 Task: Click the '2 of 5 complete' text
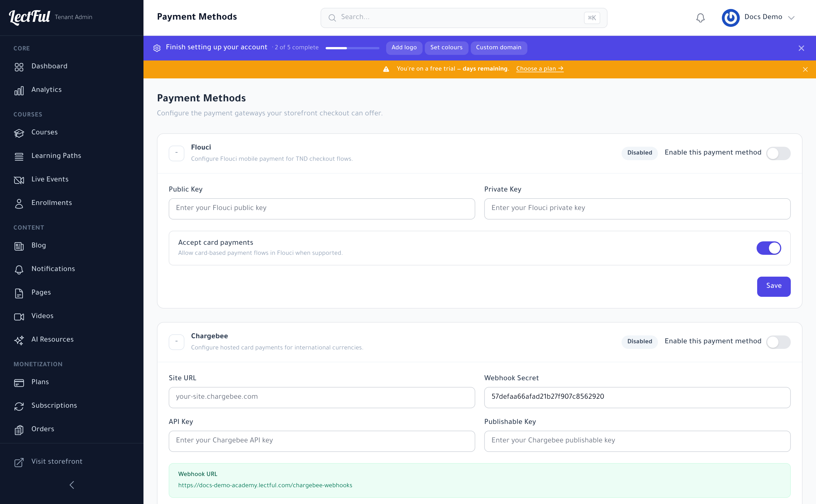(x=296, y=48)
